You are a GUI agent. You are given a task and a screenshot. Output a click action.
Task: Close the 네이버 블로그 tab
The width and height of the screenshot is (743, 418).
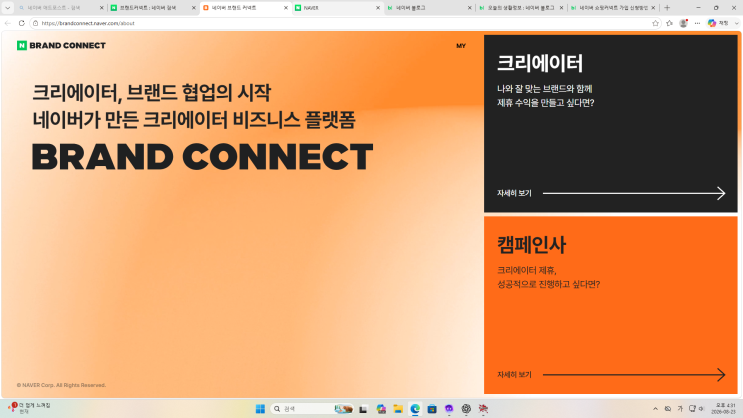click(470, 8)
